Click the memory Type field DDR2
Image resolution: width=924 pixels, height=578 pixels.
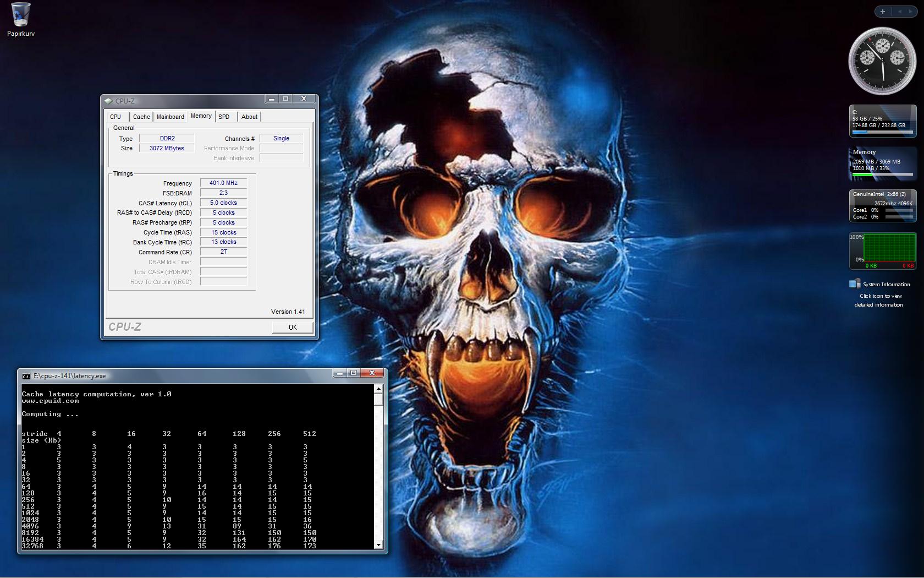click(x=167, y=138)
